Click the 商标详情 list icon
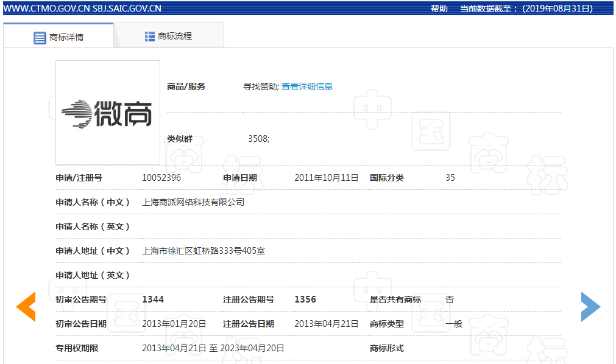616x364 pixels. pos(40,38)
